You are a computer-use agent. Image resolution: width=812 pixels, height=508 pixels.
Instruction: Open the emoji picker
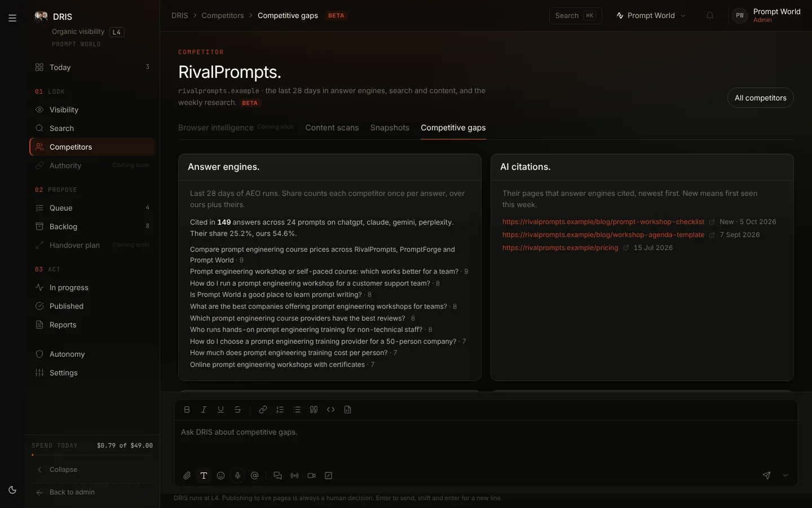(x=221, y=476)
